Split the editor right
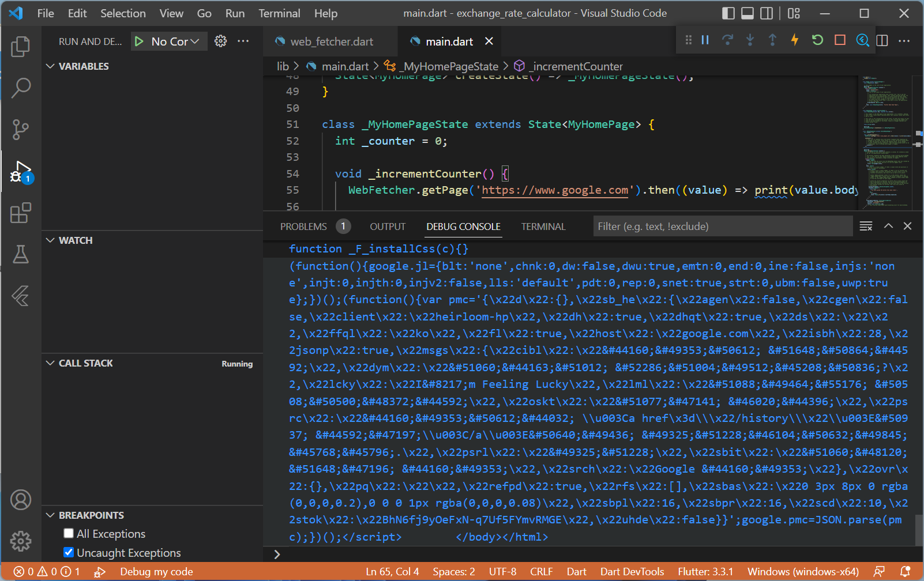 point(882,40)
